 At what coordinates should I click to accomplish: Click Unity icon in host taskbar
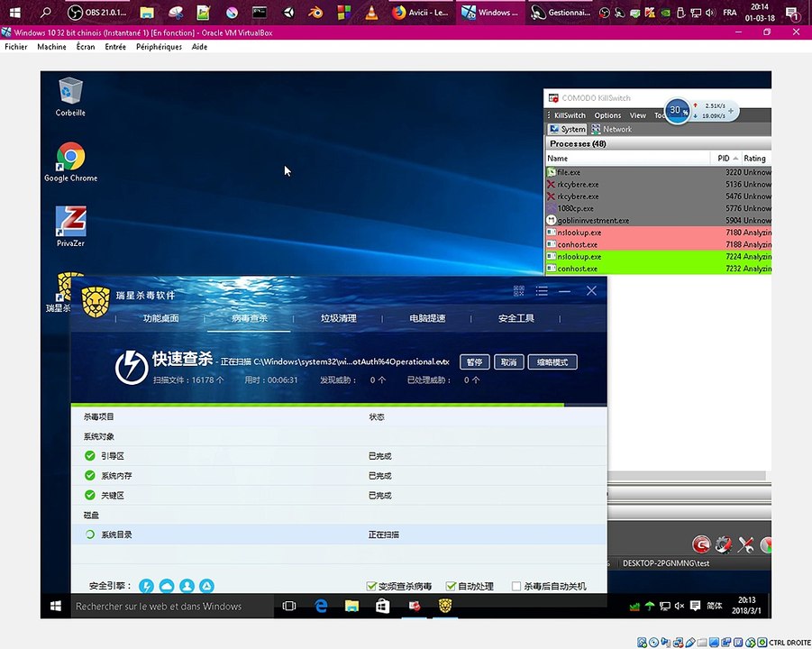pyautogui.click(x=288, y=13)
